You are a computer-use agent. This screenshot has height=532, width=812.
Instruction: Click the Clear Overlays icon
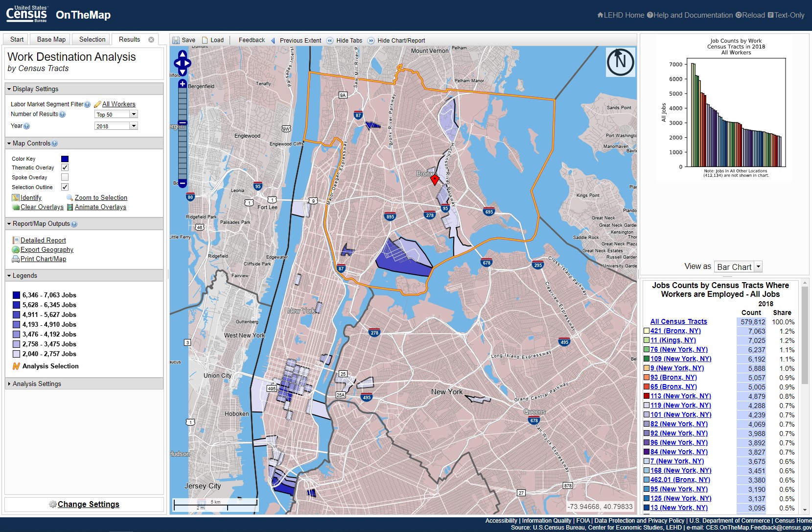tap(16, 207)
